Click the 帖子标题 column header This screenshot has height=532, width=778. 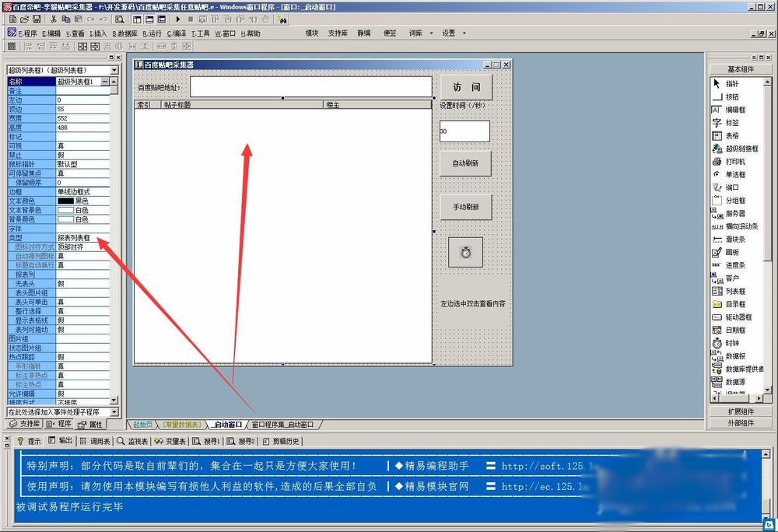242,105
